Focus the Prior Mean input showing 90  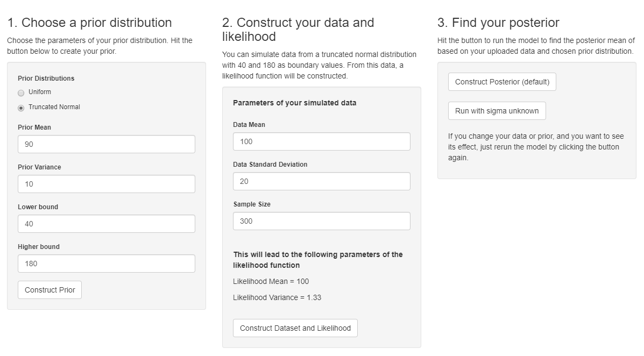[x=107, y=144]
